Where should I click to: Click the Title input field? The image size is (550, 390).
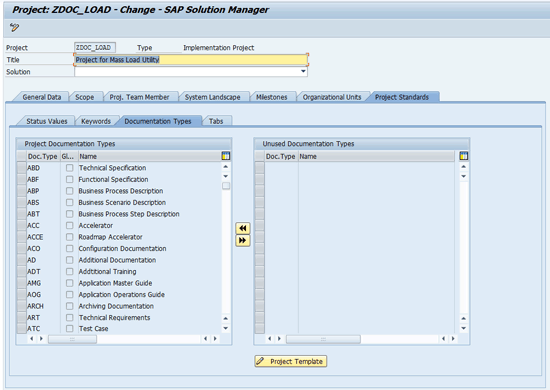click(x=191, y=60)
